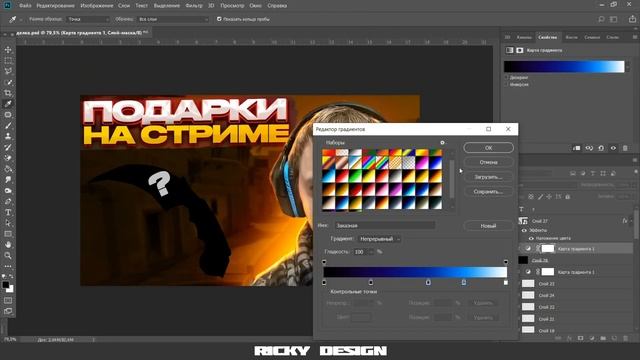The height and width of the screenshot is (360, 640).
Task: Open the Гладкость percentage dropdown arrow
Action: pyautogui.click(x=370, y=252)
